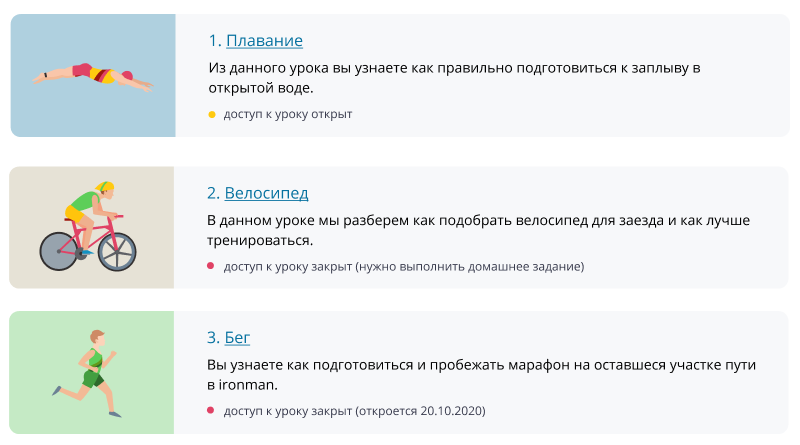This screenshot has width=800, height=445.
Task: Click the lesson number "2."
Action: (x=213, y=193)
